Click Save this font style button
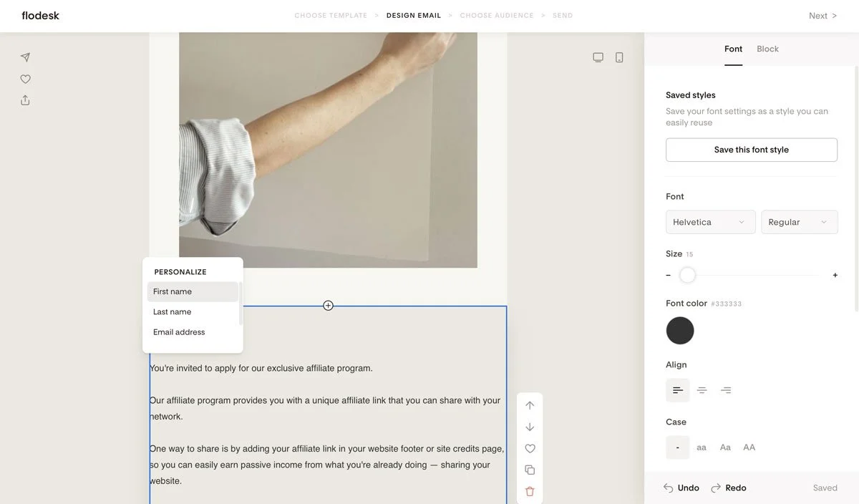859x504 pixels. 752,150
